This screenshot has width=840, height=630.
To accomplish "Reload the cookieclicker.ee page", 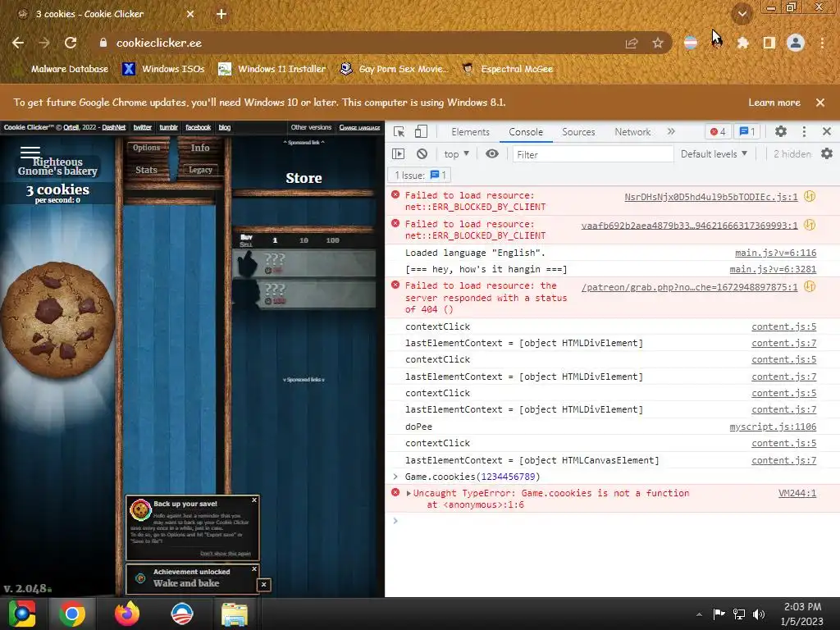I will pyautogui.click(x=71, y=43).
